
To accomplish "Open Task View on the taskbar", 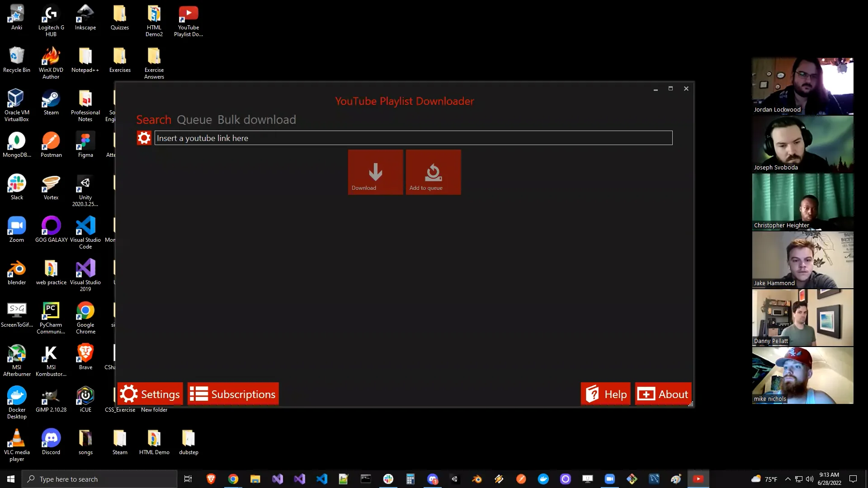I will click(188, 479).
